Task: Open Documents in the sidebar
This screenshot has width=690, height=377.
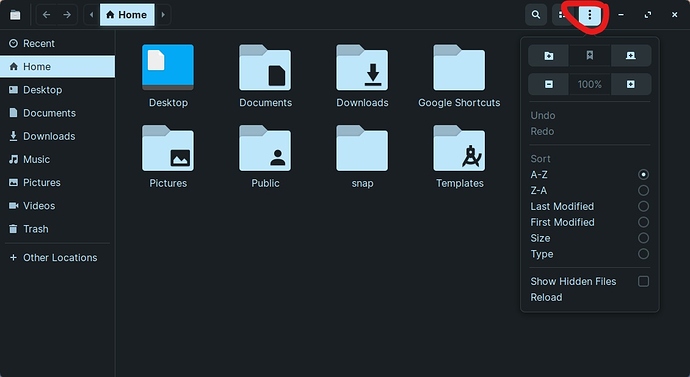Action: tap(57, 113)
